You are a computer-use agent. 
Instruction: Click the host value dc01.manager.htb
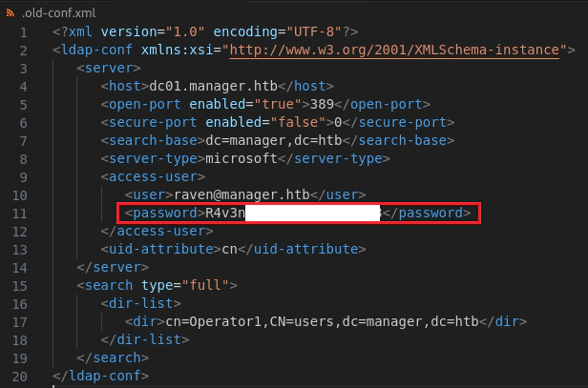pos(204,85)
